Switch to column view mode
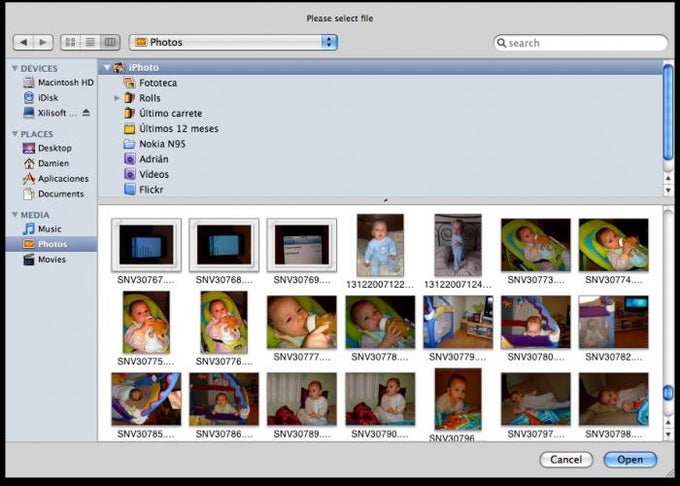This screenshot has width=680, height=486. coord(110,42)
